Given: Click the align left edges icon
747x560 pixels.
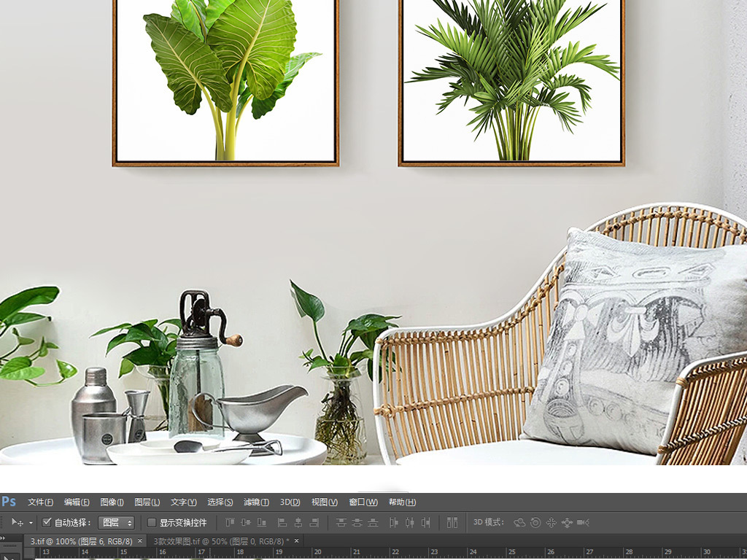Looking at the screenshot, I should tap(282, 523).
